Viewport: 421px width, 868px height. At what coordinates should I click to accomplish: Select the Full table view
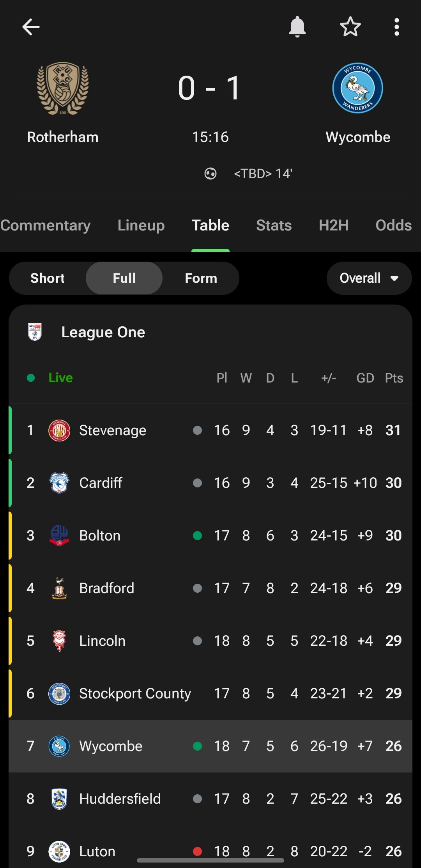[x=124, y=278]
